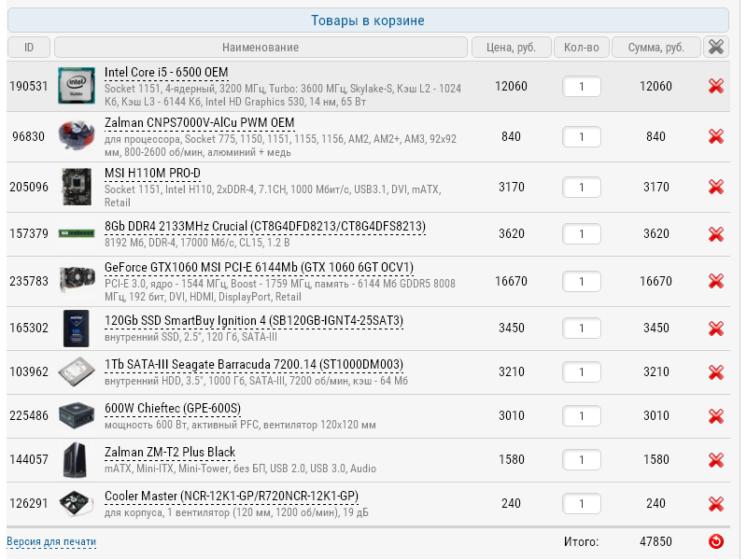Select product ID 190531

pos(29,86)
